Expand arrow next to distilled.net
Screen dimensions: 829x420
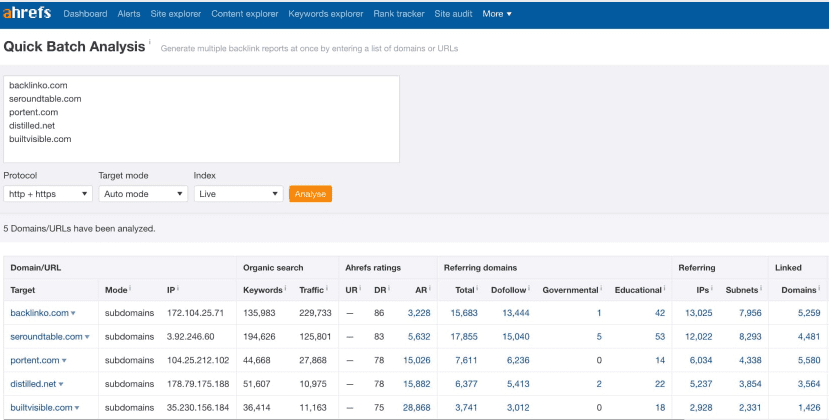tap(61, 385)
